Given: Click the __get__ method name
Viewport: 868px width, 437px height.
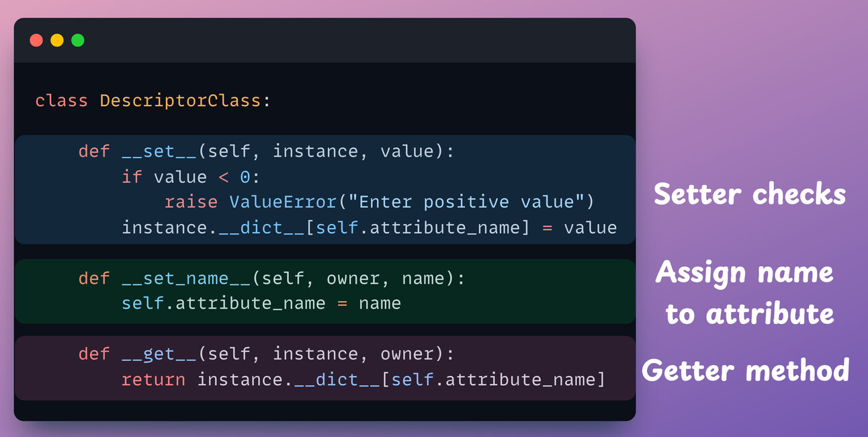Looking at the screenshot, I should pyautogui.click(x=159, y=354).
